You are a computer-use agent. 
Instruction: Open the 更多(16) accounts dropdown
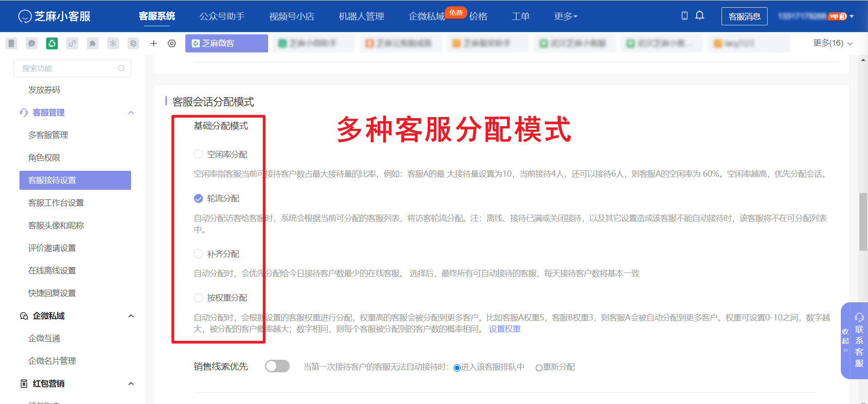click(x=833, y=43)
